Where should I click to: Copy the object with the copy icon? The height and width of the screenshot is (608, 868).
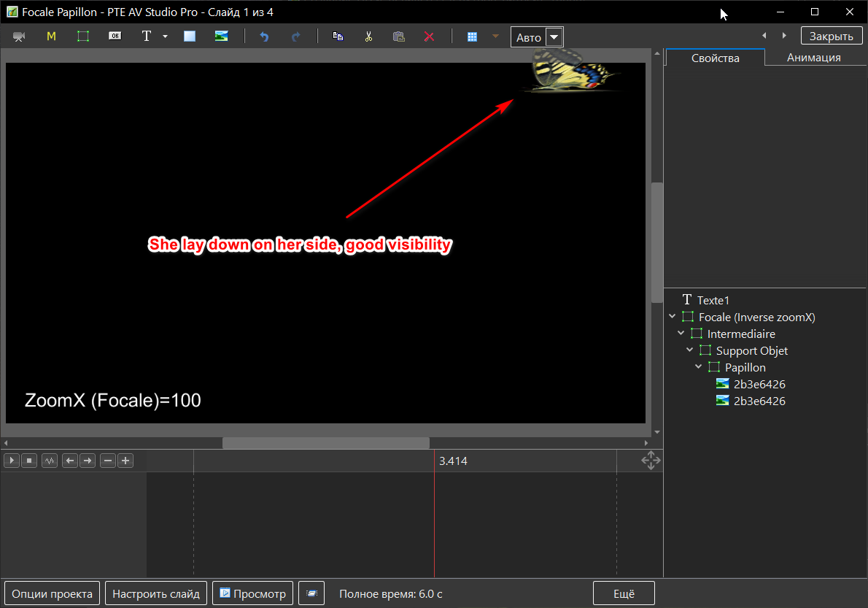pos(338,36)
